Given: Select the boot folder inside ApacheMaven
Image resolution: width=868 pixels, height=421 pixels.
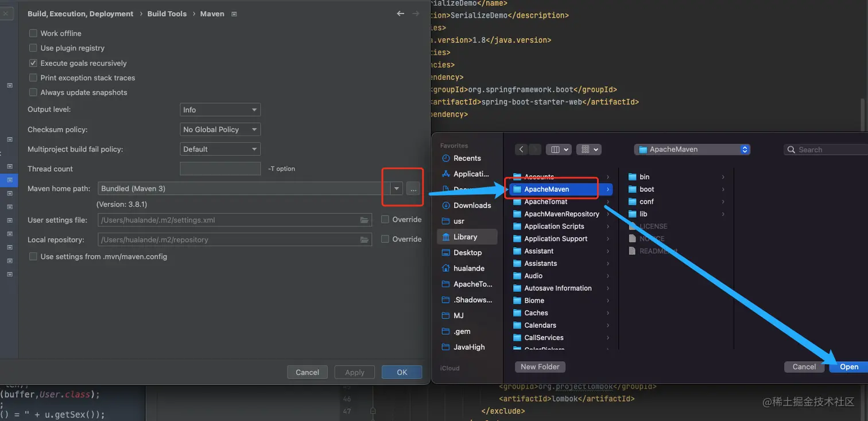Looking at the screenshot, I should tap(676, 189).
